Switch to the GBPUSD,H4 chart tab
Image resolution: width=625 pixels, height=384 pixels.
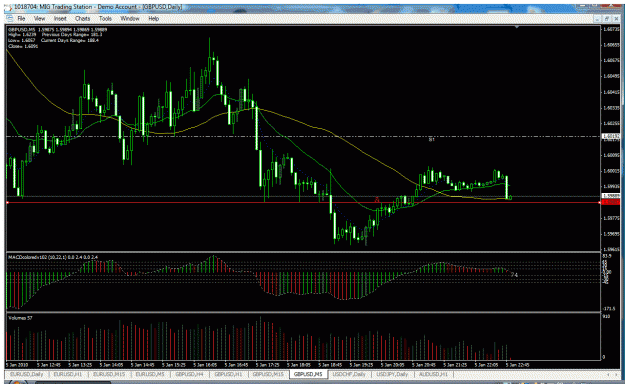point(189,374)
